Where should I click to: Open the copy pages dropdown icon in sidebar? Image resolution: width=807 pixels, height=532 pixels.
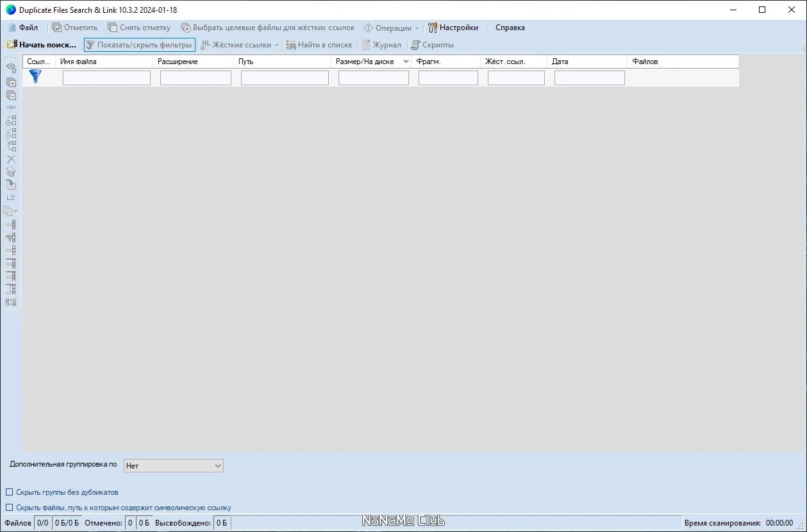11,210
